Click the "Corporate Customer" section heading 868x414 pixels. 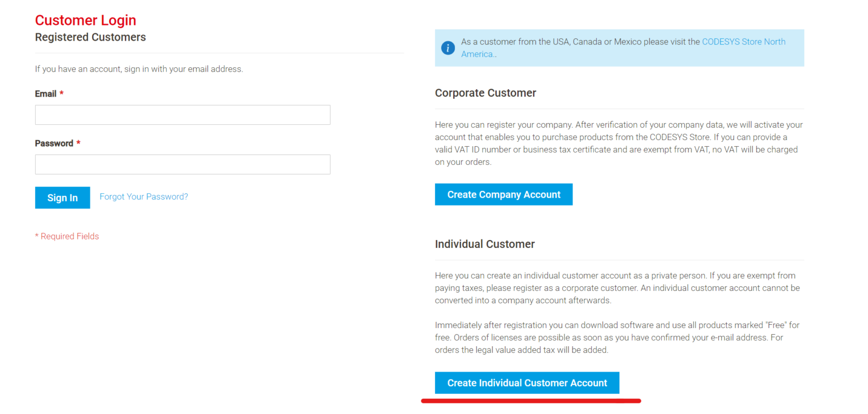coord(485,93)
